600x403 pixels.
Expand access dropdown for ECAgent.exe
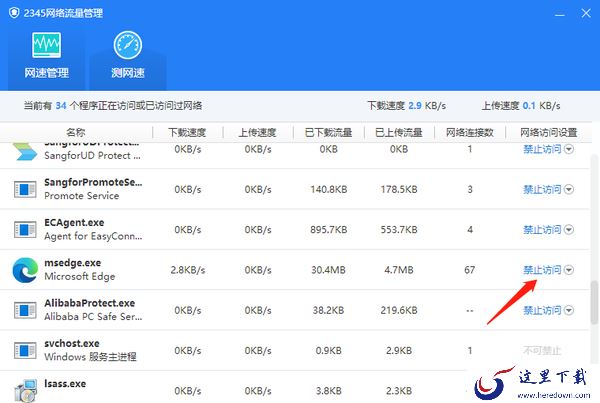(569, 230)
